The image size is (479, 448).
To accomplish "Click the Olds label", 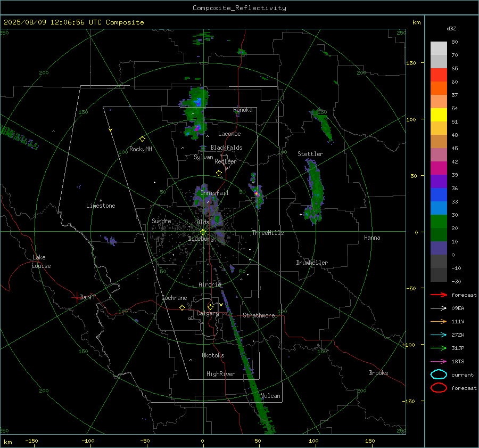I will (x=203, y=222).
